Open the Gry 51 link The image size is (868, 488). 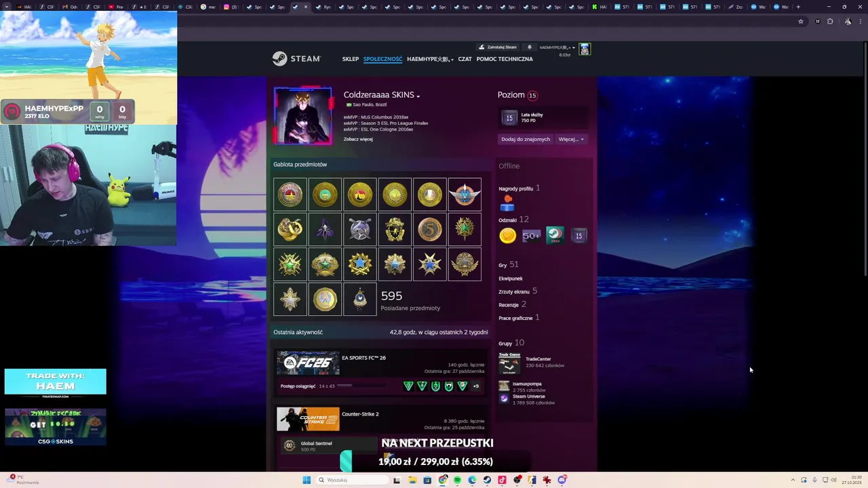tap(508, 265)
